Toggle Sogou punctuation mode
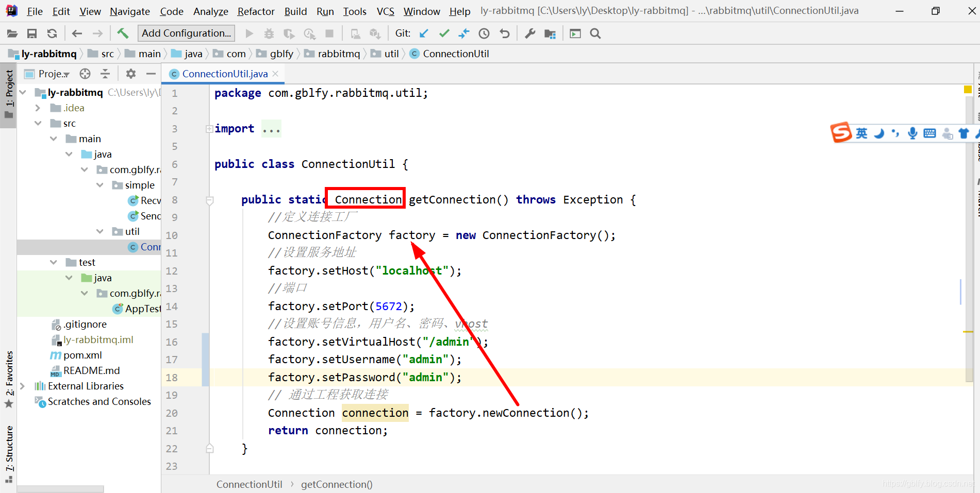Screen dimensions: 980x493 tap(895, 133)
